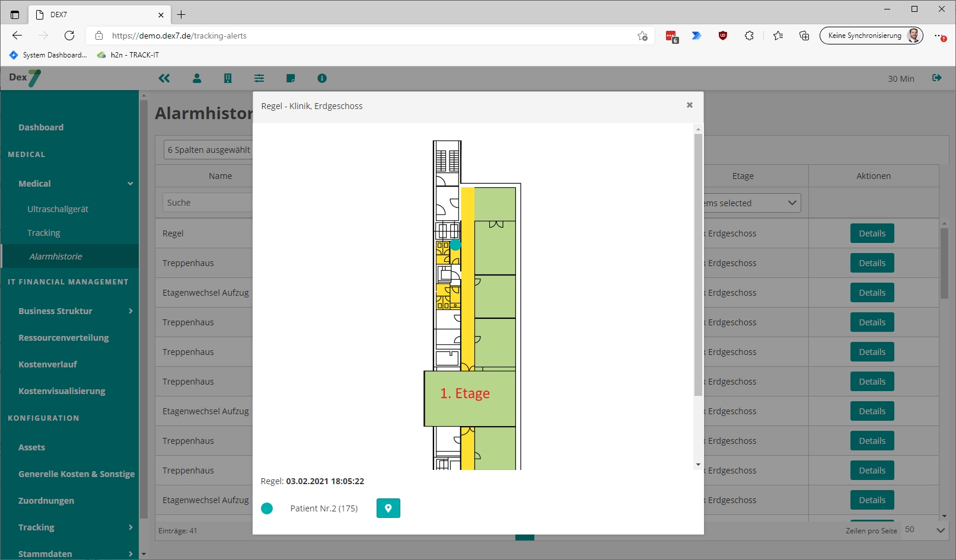This screenshot has width=956, height=560.
Task: Collapse the sidebar with the double-chevron icon
Action: point(164,78)
